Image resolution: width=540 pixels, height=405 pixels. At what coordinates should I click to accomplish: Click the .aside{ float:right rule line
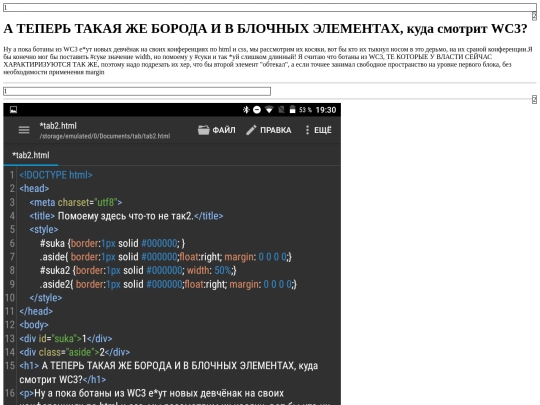[166, 257]
